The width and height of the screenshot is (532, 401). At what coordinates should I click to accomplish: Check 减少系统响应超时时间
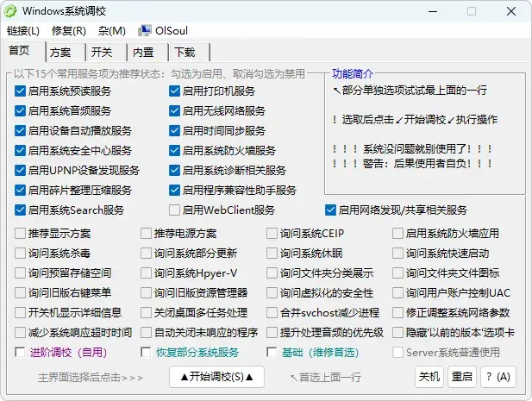pos(20,333)
